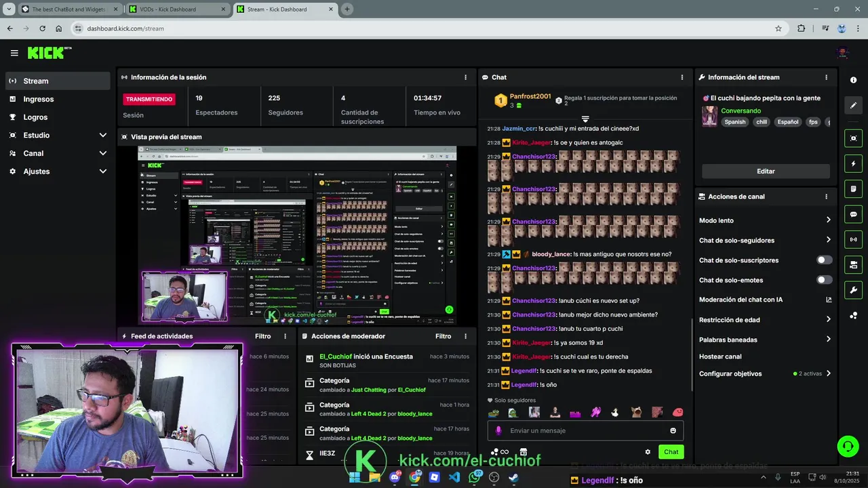Click the chat settings gear icon

[648, 452]
